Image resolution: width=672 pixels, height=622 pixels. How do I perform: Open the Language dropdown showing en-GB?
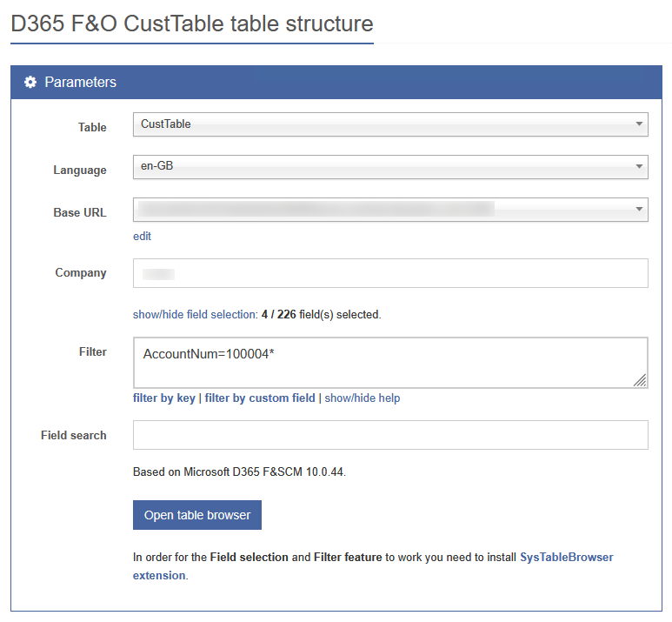(390, 167)
